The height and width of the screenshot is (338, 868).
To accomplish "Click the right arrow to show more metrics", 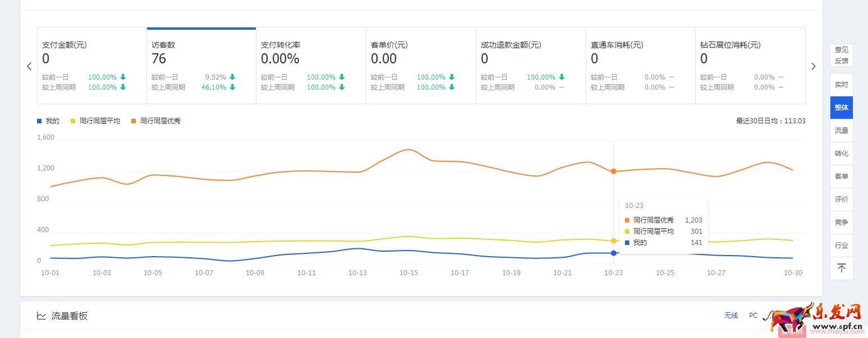I will 814,66.
